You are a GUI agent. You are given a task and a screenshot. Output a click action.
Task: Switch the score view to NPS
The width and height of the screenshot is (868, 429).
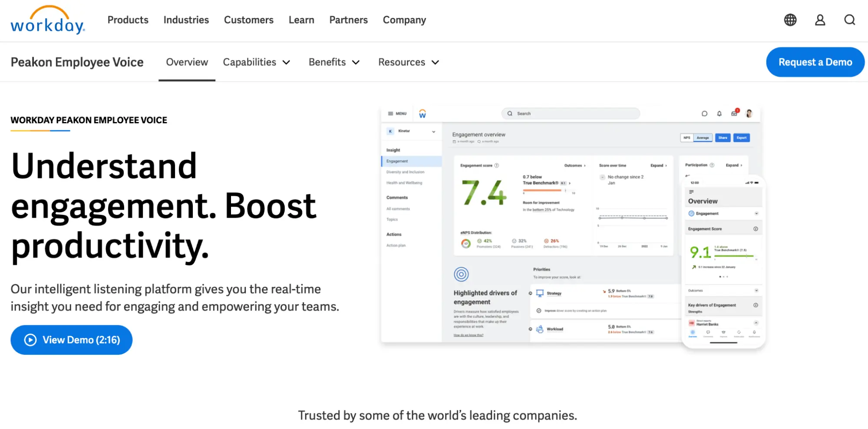(687, 138)
